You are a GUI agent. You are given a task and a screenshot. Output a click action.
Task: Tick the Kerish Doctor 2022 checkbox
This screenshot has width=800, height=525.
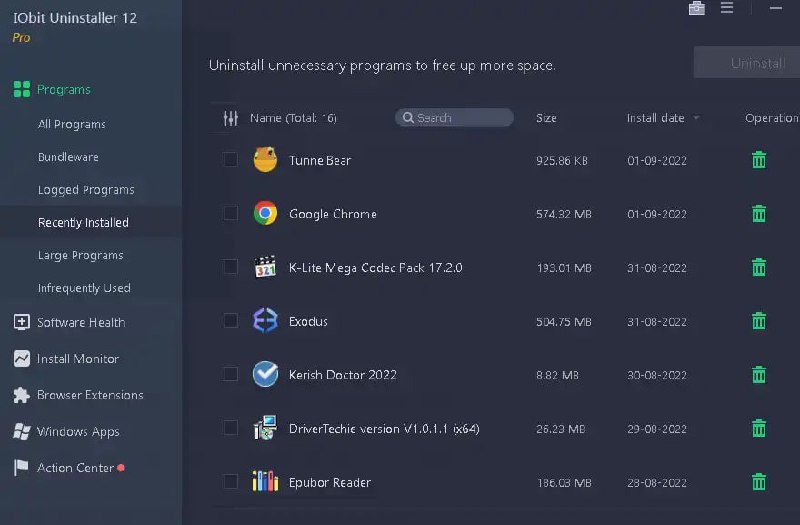231,374
